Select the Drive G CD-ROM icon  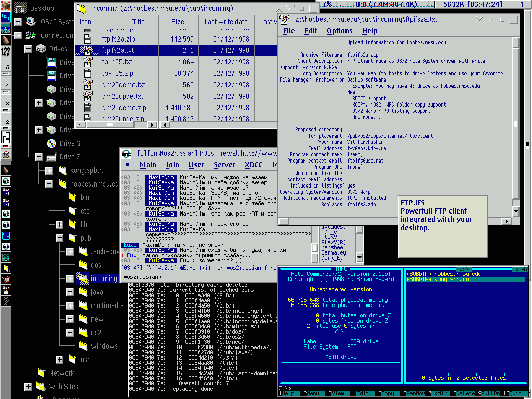click(51, 143)
